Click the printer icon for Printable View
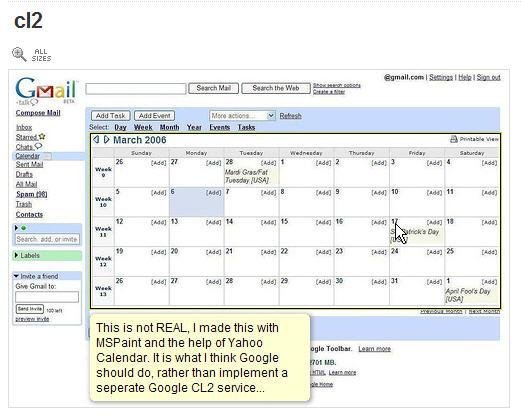This screenshot has height=418, width=521. (x=454, y=139)
